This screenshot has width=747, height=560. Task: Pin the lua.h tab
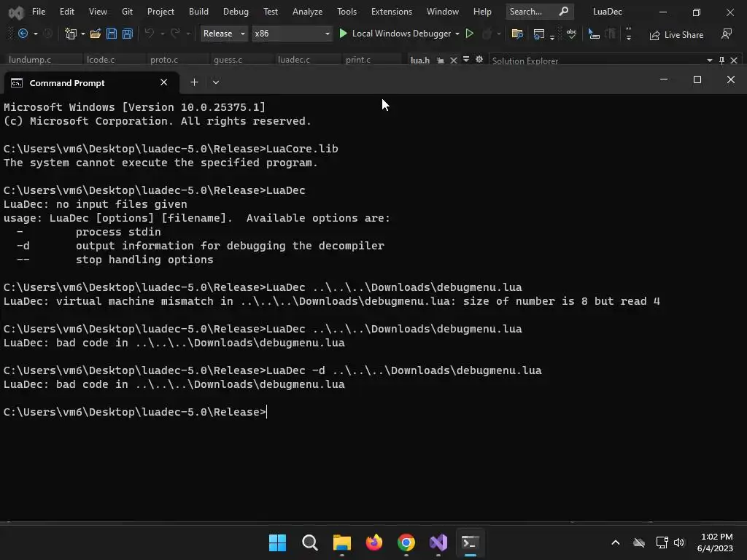(441, 61)
